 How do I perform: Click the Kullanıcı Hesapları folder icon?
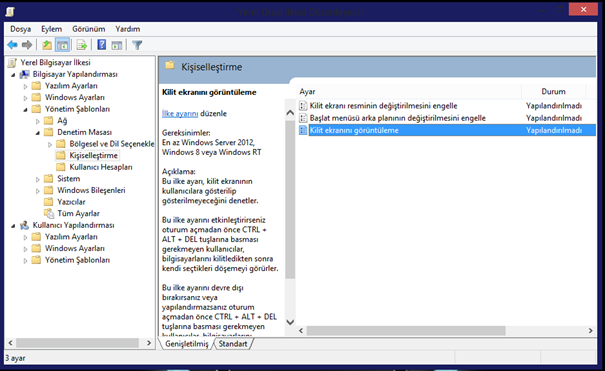point(61,167)
